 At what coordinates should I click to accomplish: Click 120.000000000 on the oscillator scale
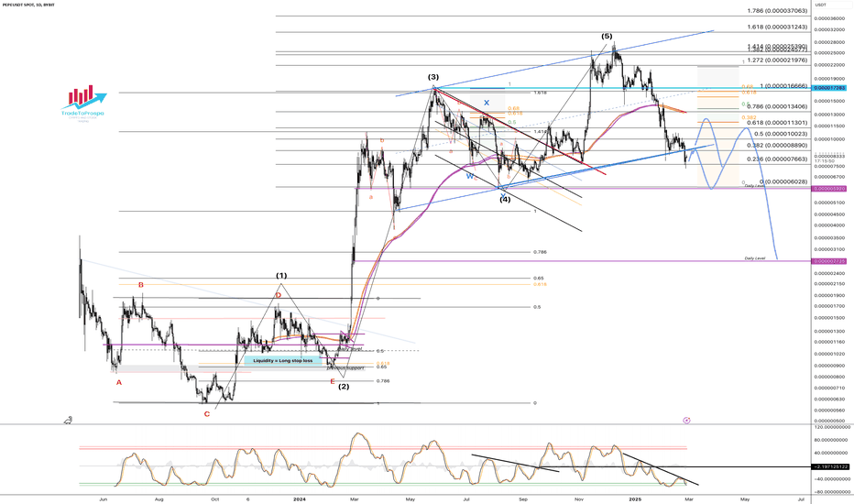pyautogui.click(x=830, y=427)
